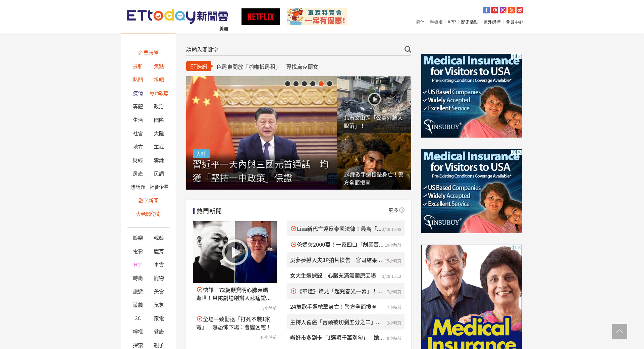644x349 pixels.
Task: Open 會員中心 member center
Action: [x=515, y=22]
